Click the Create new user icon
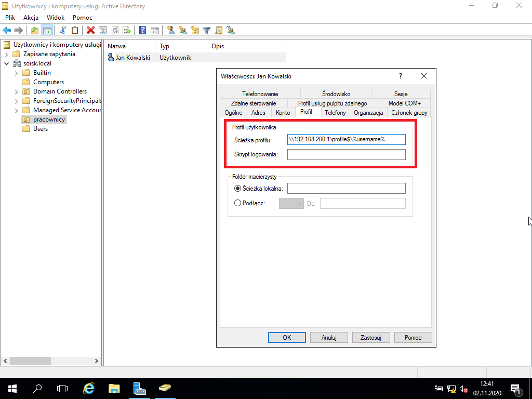The image size is (532, 399). 170,31
